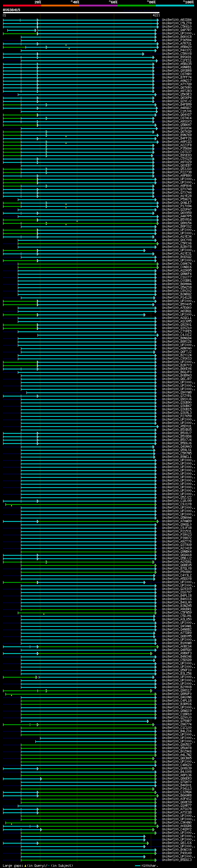
Task: Open hit UniRef100_A8ID84
Action: (x=176, y=20)
